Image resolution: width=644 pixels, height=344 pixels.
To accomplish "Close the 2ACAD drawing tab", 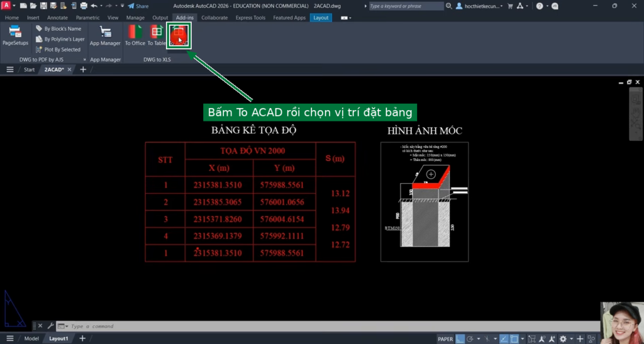I will pos(69,69).
